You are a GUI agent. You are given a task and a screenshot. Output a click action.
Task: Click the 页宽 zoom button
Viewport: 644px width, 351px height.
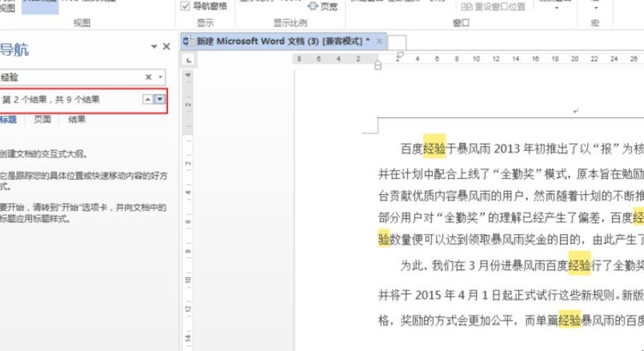pos(324,5)
